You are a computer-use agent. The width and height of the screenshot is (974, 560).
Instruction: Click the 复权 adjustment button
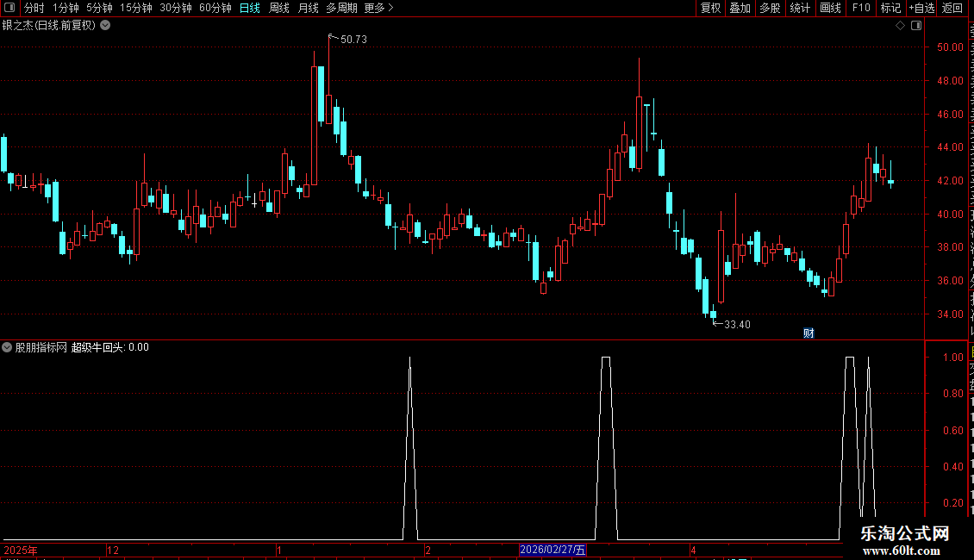click(x=710, y=8)
